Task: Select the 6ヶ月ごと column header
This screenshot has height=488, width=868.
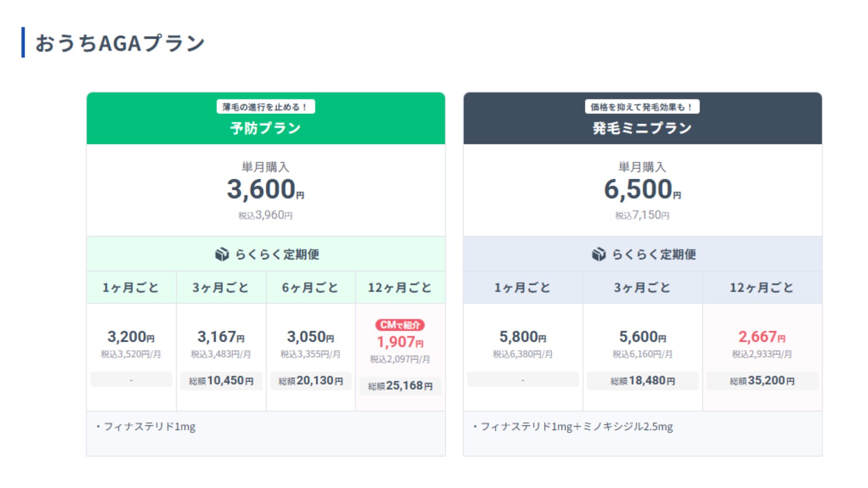Action: pyautogui.click(x=310, y=288)
